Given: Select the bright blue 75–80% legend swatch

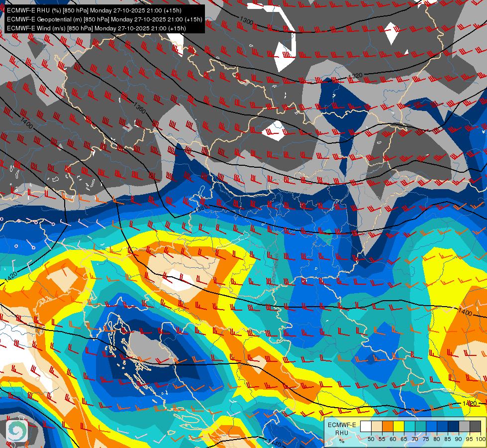Looking at the screenshot, I should [431, 427].
